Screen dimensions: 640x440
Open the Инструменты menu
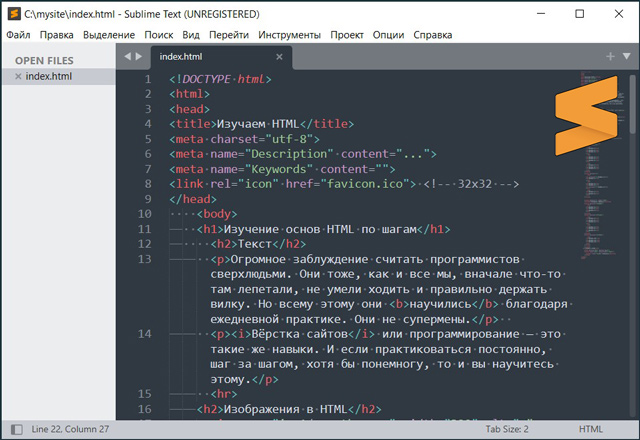(x=289, y=35)
